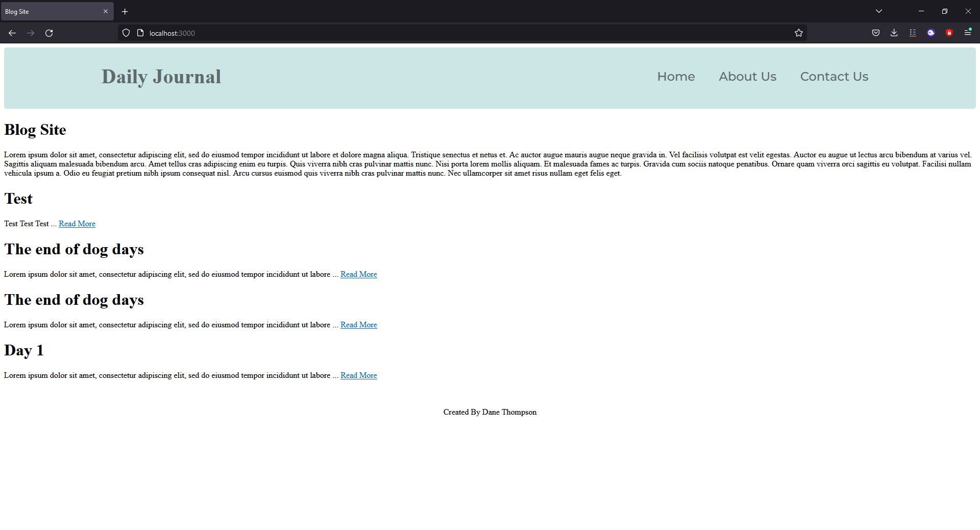Go back using the browser back arrow
Image resolution: width=980 pixels, height=530 pixels.
click(12, 33)
